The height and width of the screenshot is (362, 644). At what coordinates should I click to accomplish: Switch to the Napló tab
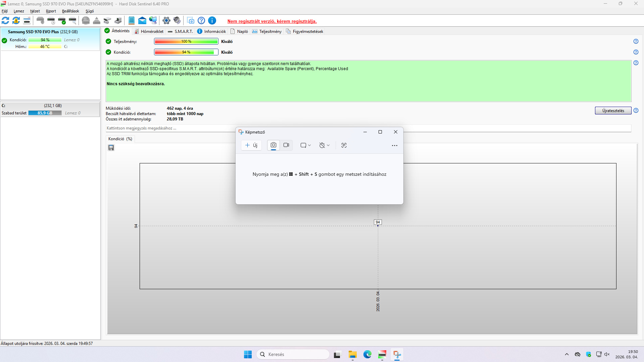pyautogui.click(x=239, y=32)
